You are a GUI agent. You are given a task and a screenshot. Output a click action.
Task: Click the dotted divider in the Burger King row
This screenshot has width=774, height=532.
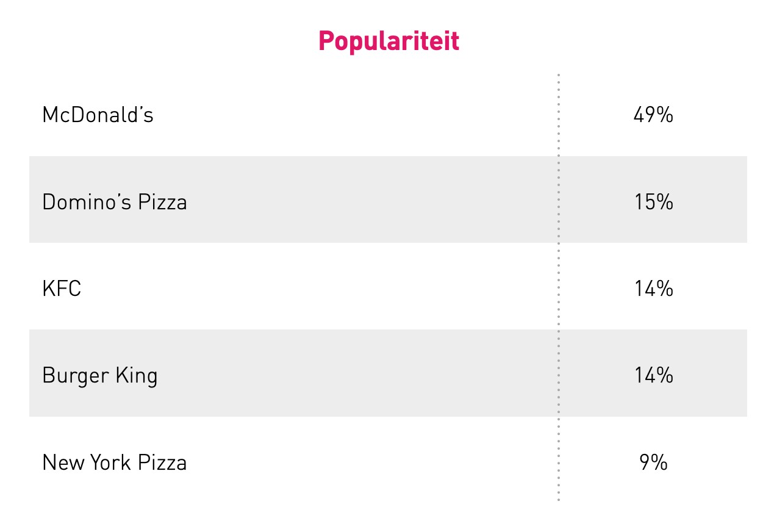tap(558, 375)
